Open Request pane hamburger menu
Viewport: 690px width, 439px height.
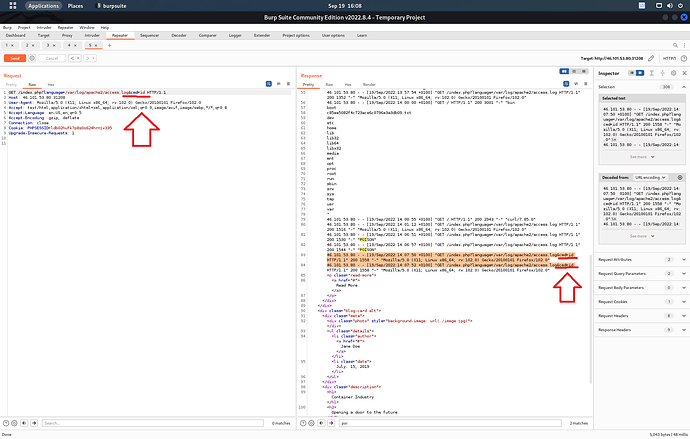288,84
